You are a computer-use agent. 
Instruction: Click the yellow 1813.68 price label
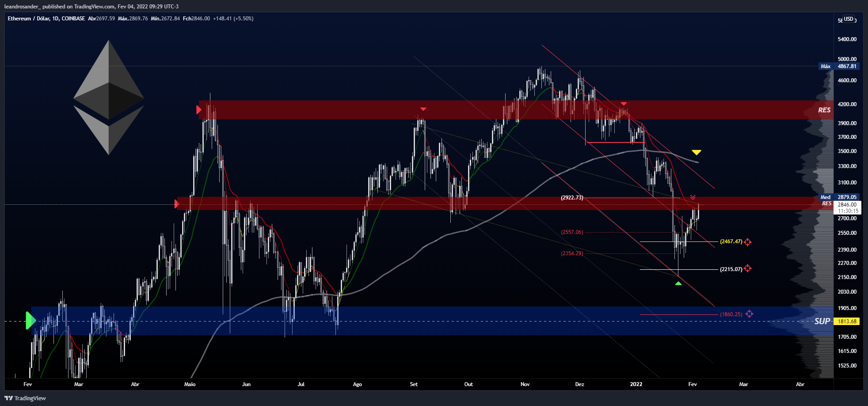tap(847, 322)
